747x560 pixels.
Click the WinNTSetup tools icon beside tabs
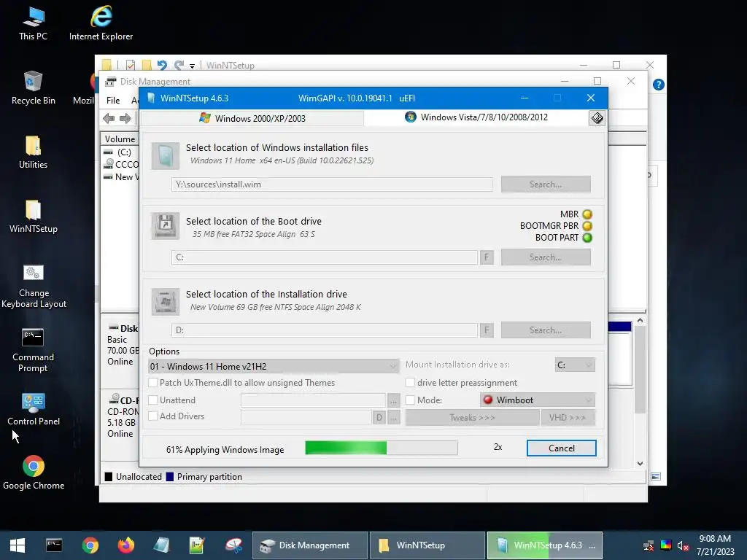(x=597, y=117)
